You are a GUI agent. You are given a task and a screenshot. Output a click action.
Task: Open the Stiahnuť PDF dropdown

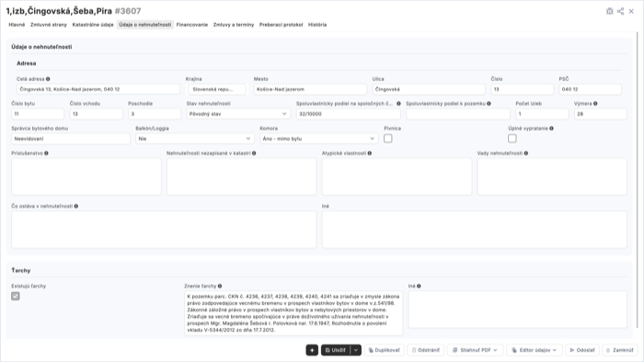475,350
